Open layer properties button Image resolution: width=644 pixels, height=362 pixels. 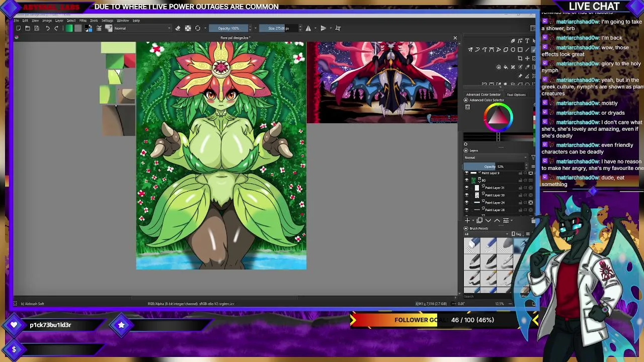click(x=506, y=221)
